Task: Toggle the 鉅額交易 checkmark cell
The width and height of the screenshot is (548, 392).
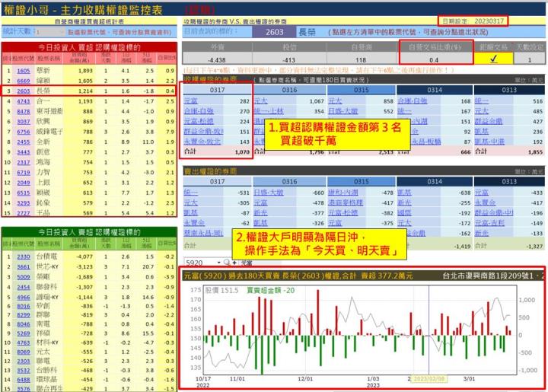Action: click(493, 59)
